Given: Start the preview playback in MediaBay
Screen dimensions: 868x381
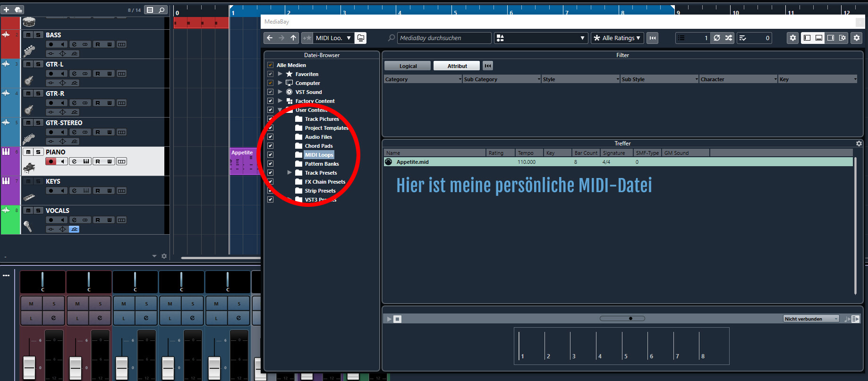Looking at the screenshot, I should click(x=389, y=319).
